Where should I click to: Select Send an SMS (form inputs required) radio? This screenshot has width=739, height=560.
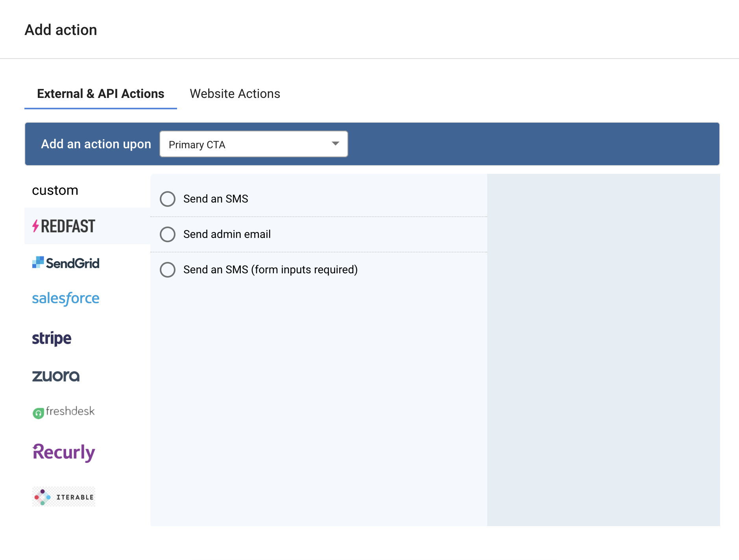pyautogui.click(x=168, y=270)
